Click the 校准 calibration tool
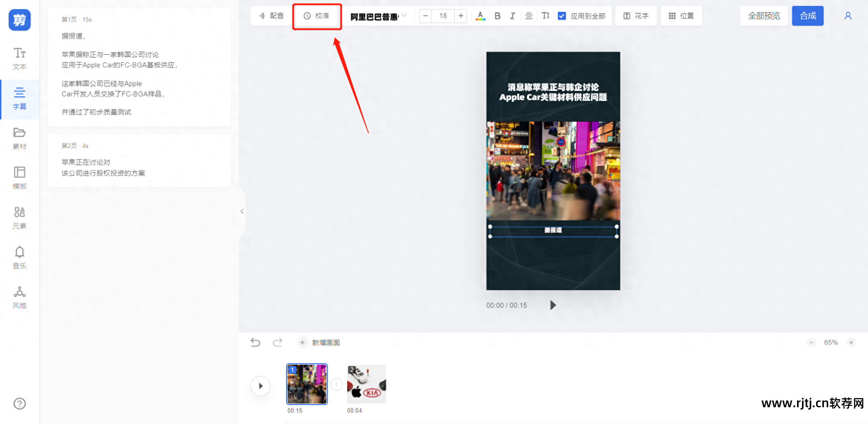The height and width of the screenshot is (424, 868). (x=316, y=15)
